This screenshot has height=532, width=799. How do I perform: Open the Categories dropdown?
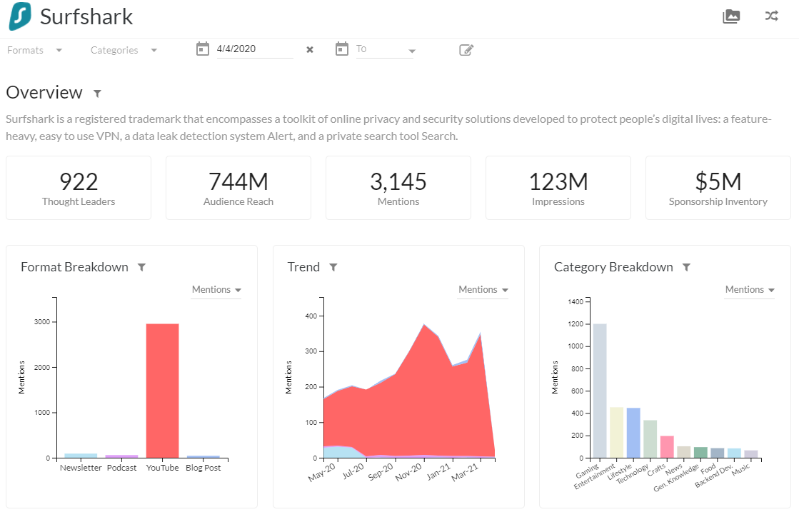[x=124, y=50]
